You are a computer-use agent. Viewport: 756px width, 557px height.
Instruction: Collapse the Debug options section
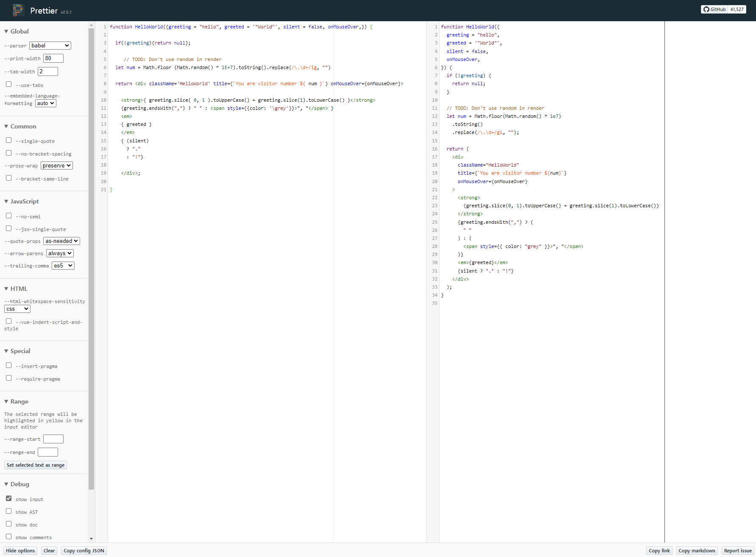click(17, 484)
